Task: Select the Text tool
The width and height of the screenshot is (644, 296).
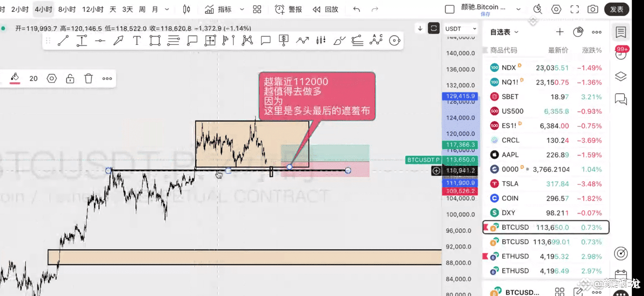Action: point(137,41)
